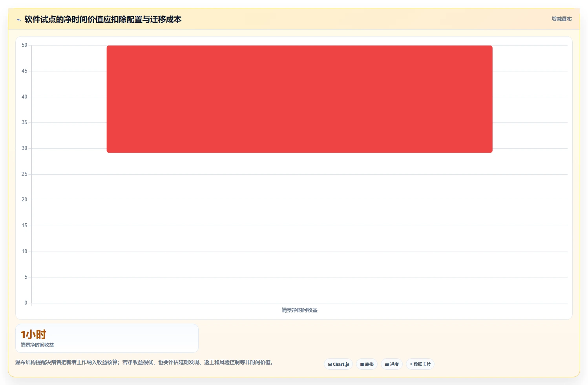Click the 1小时 value in the data card

tap(33, 334)
